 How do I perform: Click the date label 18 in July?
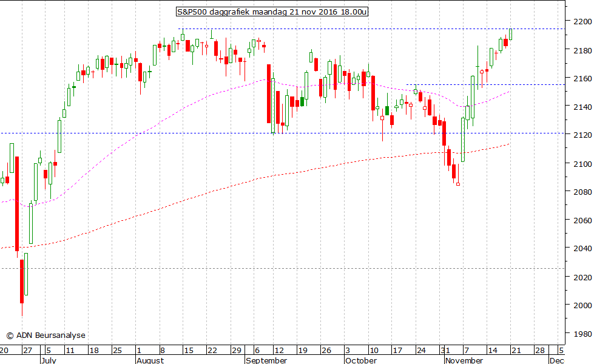point(94,351)
